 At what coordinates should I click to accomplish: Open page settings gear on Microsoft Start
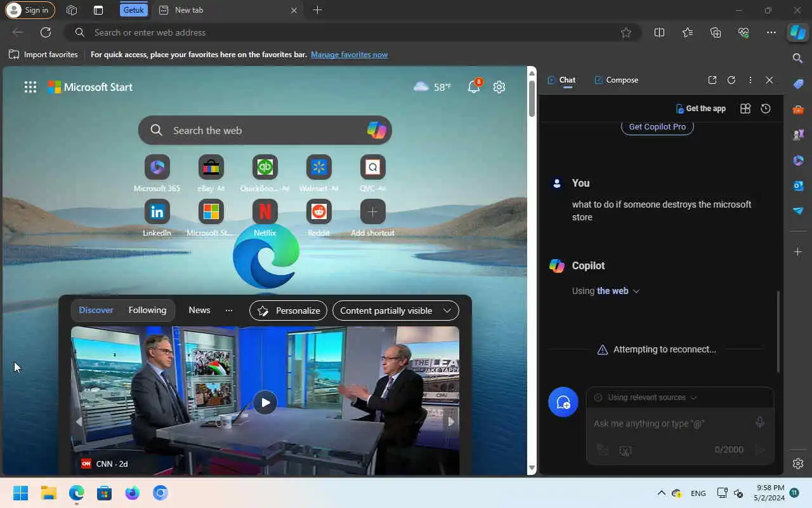point(499,87)
